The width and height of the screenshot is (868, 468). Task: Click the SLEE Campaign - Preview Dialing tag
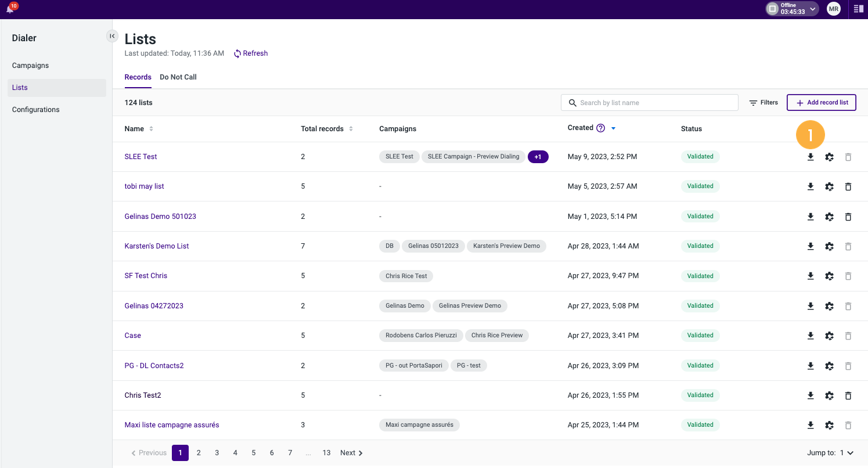474,157
